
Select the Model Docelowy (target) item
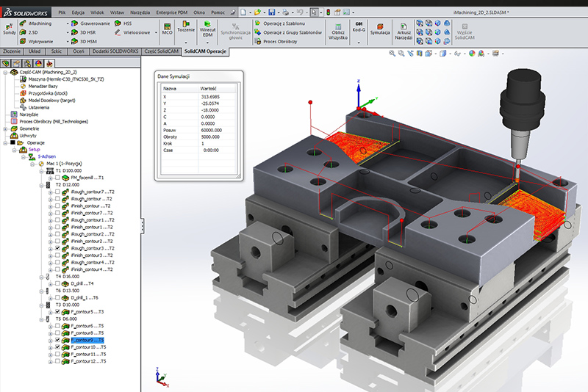pyautogui.click(x=51, y=101)
